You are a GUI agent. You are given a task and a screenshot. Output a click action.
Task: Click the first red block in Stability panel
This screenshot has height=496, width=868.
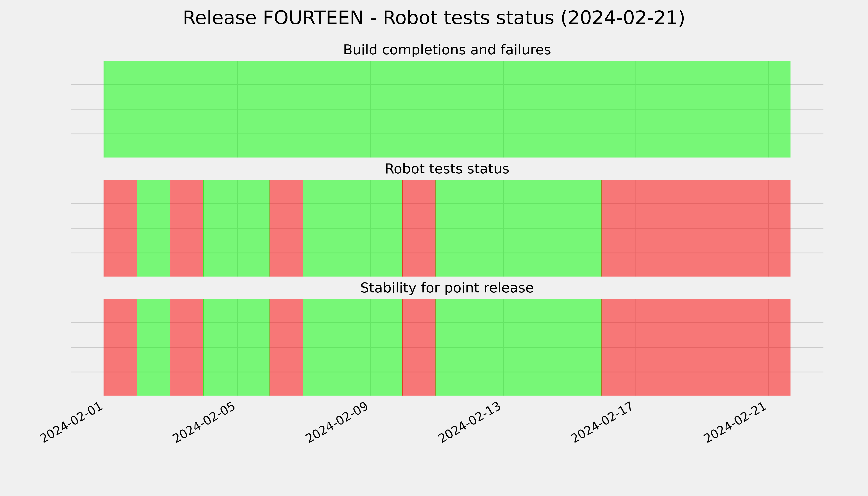pyautogui.click(x=120, y=347)
